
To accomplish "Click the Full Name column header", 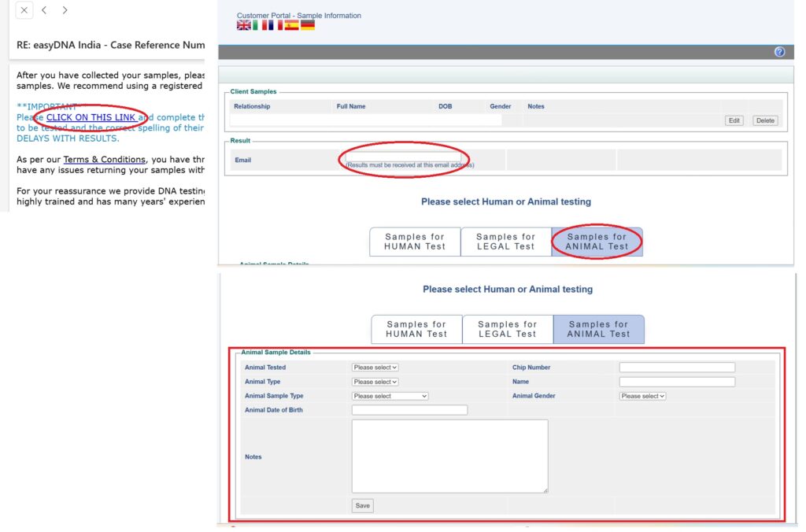I will (351, 106).
